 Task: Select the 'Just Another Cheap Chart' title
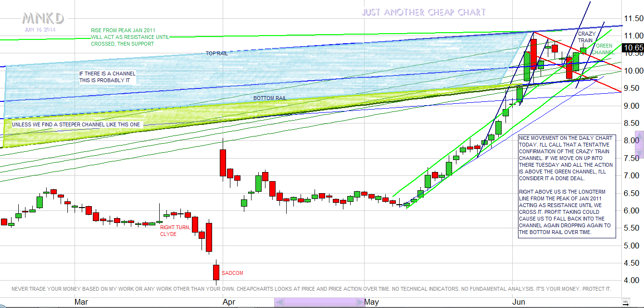pos(423,12)
